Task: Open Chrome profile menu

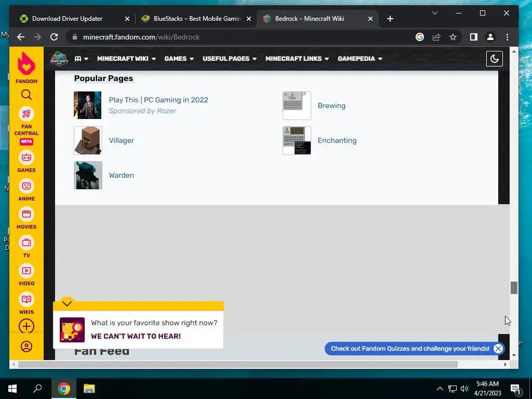Action: pos(490,37)
